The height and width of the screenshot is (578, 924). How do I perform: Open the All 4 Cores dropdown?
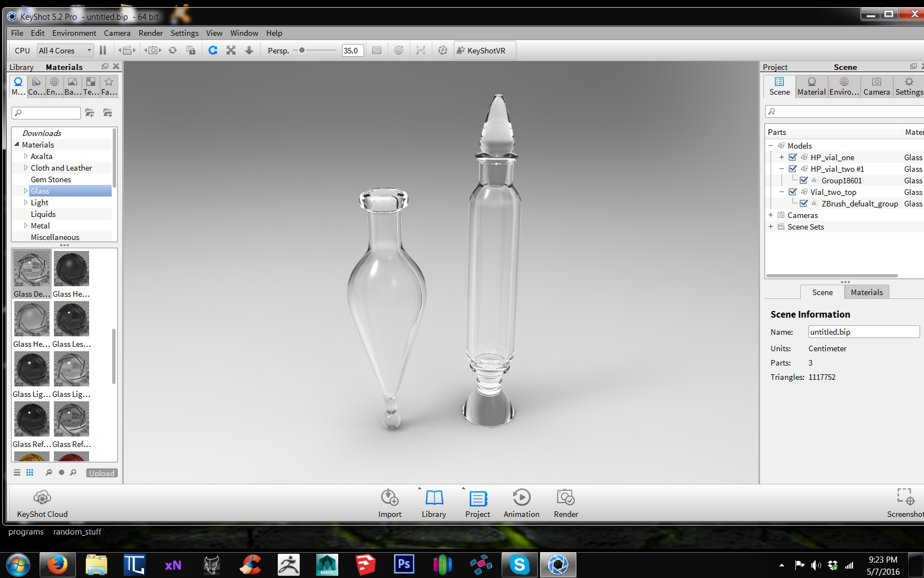click(x=65, y=51)
